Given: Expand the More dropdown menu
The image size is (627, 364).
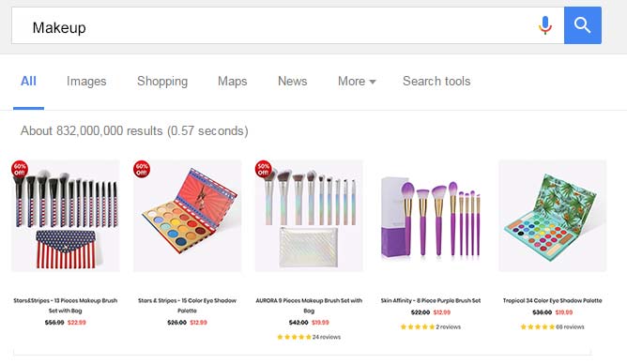Looking at the screenshot, I should [357, 81].
